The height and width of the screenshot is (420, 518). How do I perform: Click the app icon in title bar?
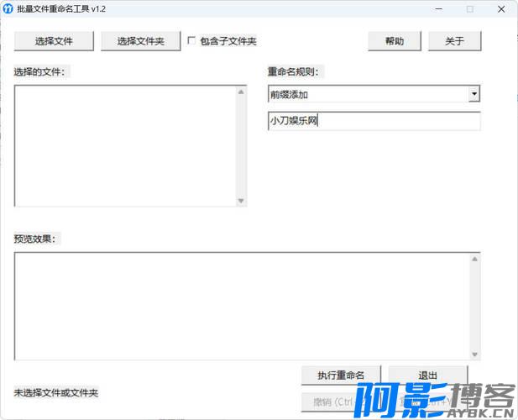[8, 9]
